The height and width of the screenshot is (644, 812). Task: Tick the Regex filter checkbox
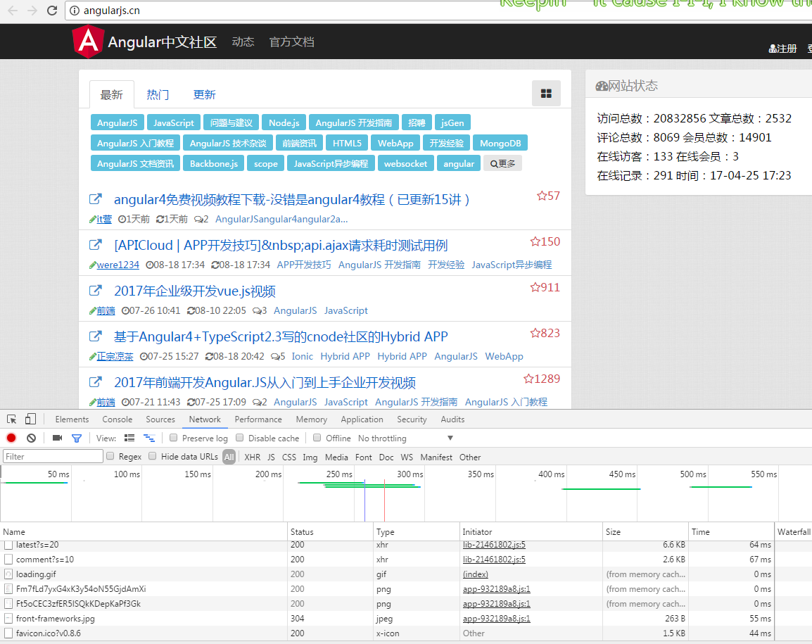point(110,456)
